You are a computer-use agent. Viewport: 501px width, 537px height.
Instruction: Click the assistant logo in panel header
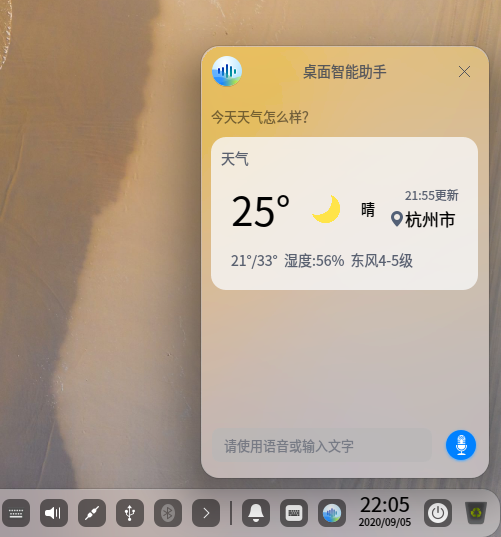pos(227,71)
